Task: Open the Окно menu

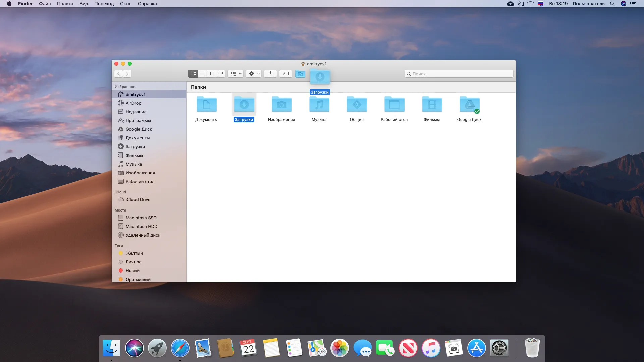Action: coord(126,4)
